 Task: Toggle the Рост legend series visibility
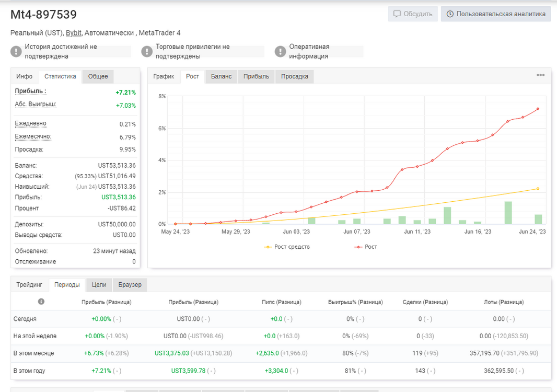pos(366,247)
